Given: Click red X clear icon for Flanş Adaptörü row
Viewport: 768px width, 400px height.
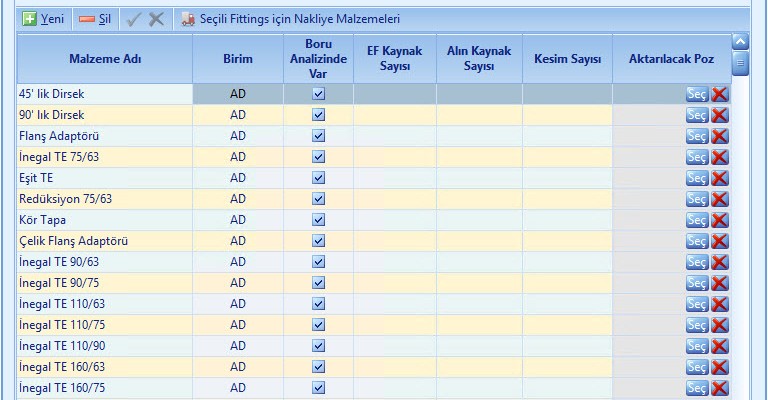Looking at the screenshot, I should click(x=719, y=136).
